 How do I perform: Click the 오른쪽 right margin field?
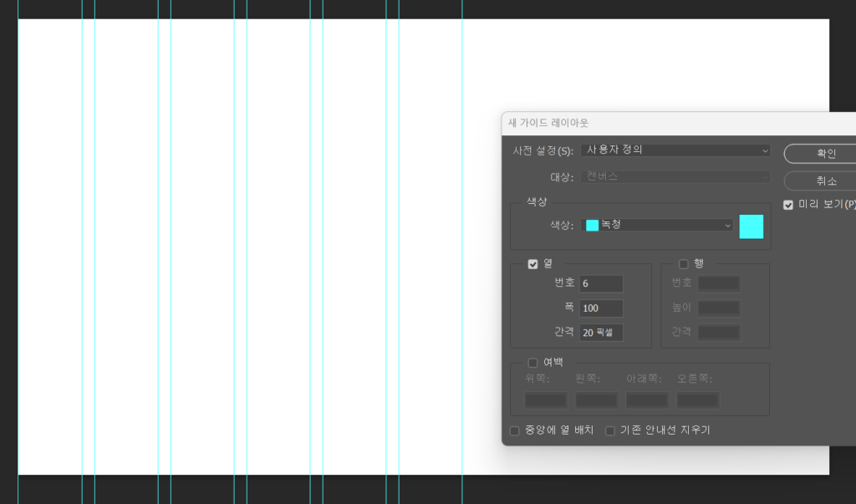click(698, 400)
